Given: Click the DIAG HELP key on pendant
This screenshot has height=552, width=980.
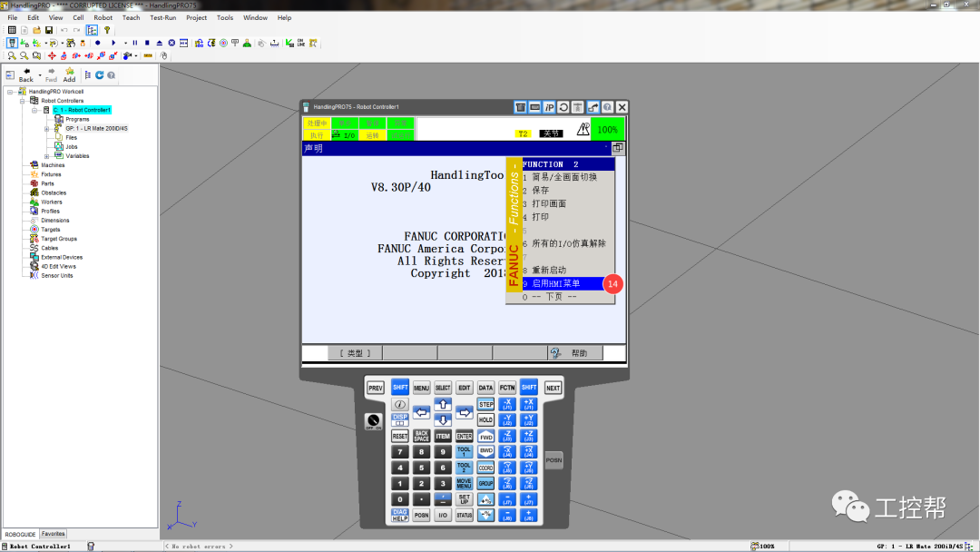Looking at the screenshot, I should (x=400, y=515).
